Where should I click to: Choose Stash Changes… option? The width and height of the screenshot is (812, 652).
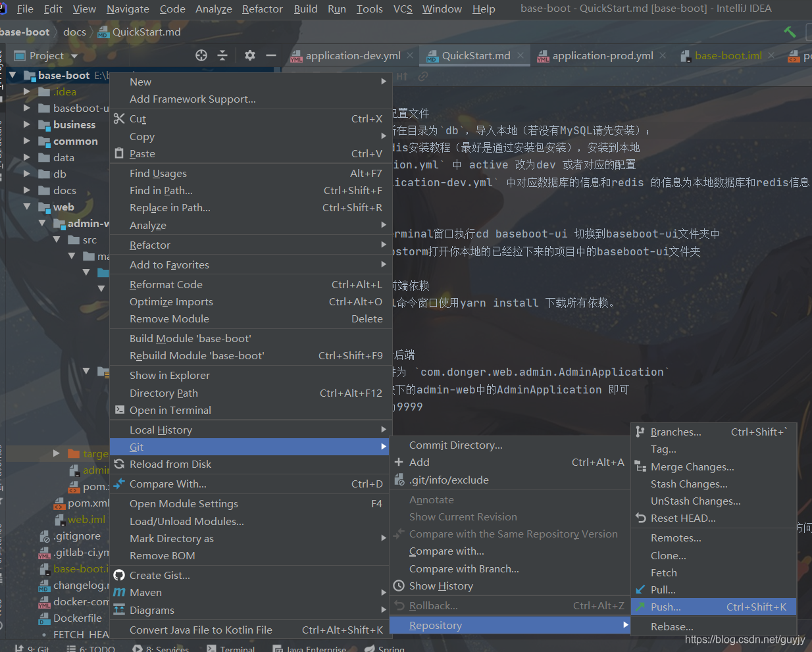(714, 484)
